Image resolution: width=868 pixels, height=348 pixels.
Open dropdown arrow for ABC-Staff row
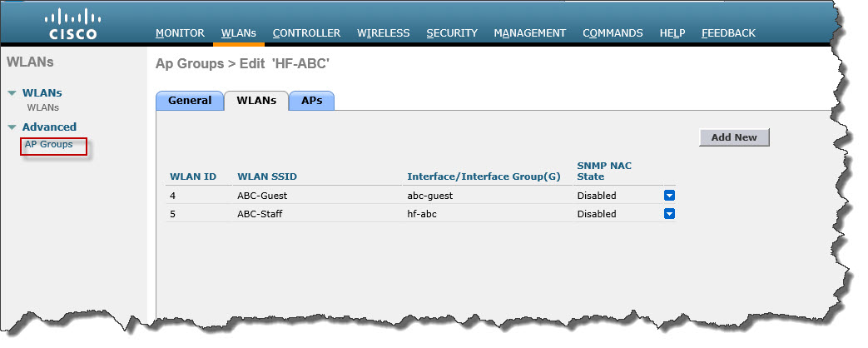[669, 213]
